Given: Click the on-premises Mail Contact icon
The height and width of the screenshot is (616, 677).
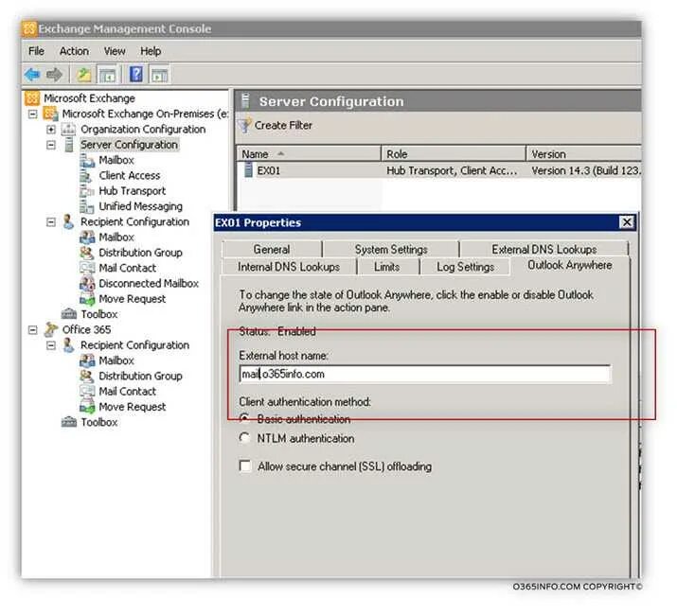Looking at the screenshot, I should (x=87, y=269).
